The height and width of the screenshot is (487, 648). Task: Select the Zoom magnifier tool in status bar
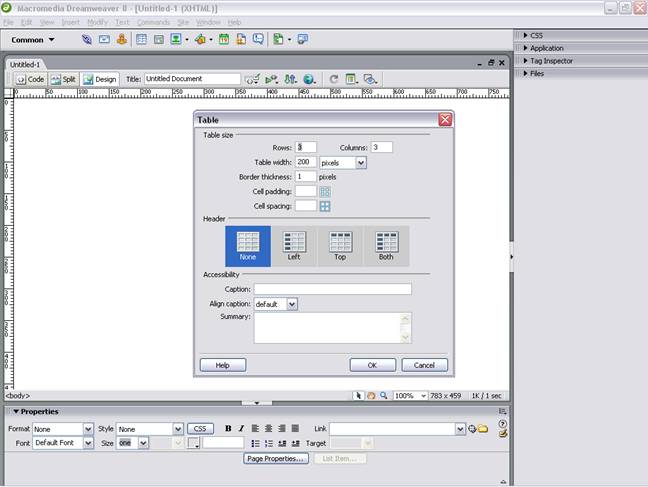pyautogui.click(x=384, y=396)
